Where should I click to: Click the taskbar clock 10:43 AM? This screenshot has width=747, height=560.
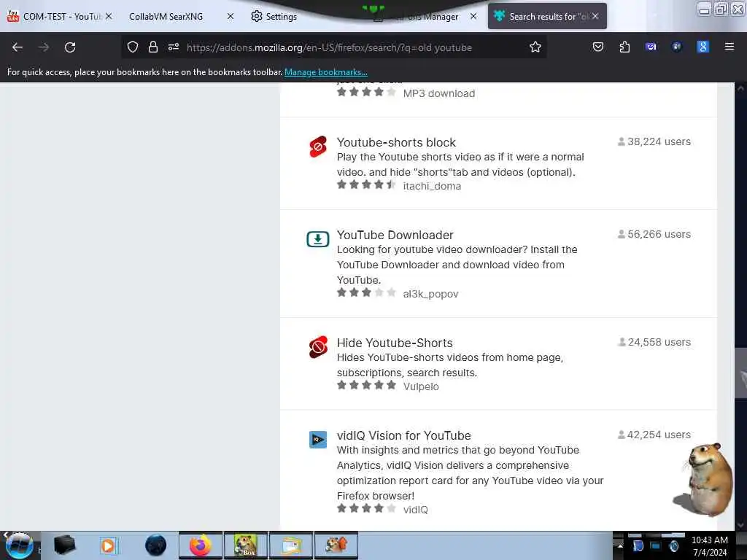pyautogui.click(x=709, y=540)
